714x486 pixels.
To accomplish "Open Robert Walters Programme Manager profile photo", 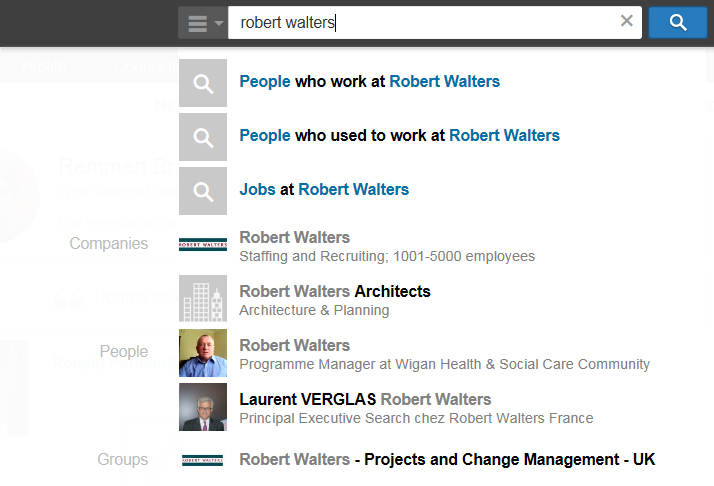I will pyautogui.click(x=203, y=353).
